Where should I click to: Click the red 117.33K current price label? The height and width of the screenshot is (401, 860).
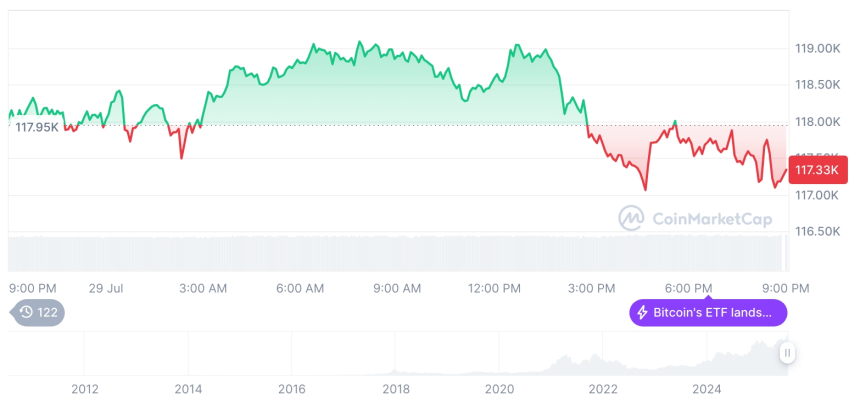818,170
